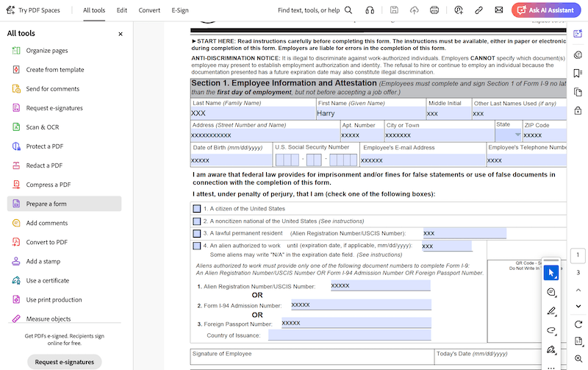This screenshot has height=370, width=588.
Task: Open Create from template tool
Action: coord(54,69)
